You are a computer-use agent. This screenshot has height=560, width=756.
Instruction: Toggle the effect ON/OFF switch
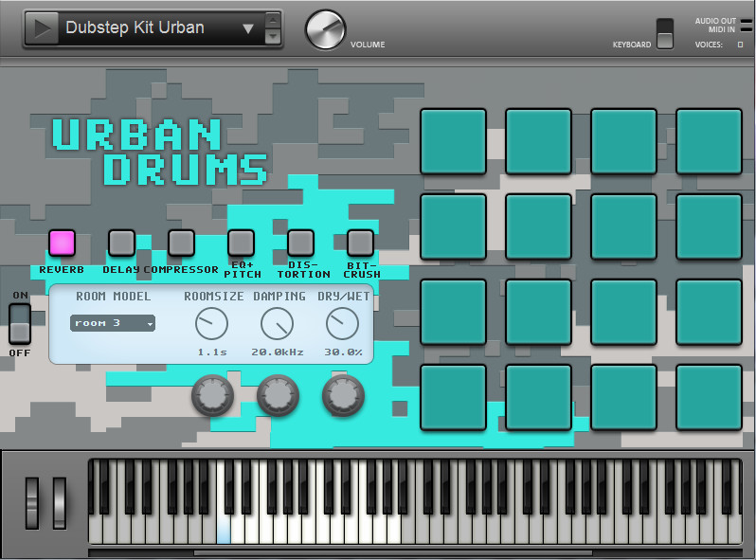point(20,324)
